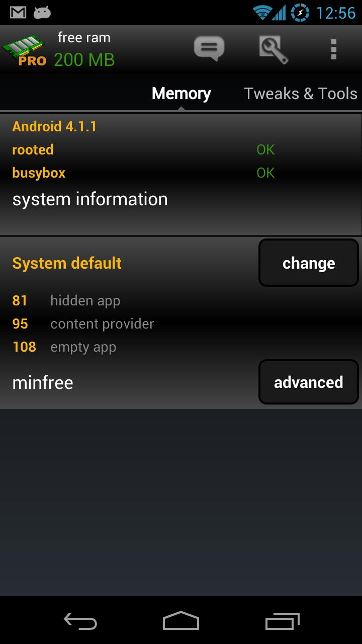
Task: Tap the RAM chip PRO app logo
Action: click(25, 50)
